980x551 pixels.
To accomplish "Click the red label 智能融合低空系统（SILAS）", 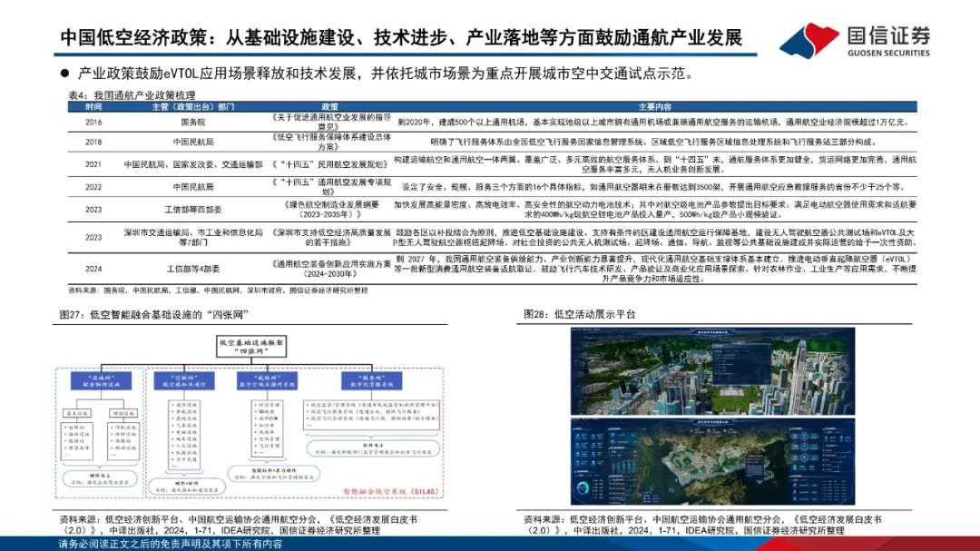I will (x=391, y=492).
